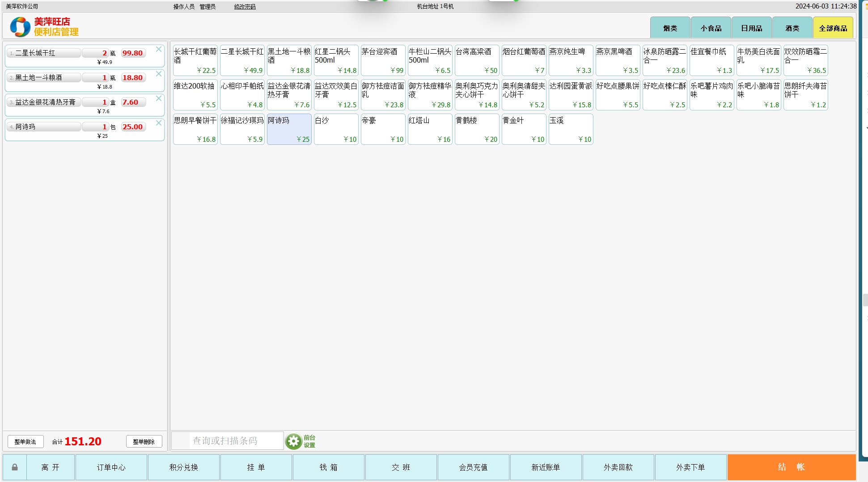Open the 酒类 category tab
Viewport: 868px width, 482px height.
(x=792, y=28)
